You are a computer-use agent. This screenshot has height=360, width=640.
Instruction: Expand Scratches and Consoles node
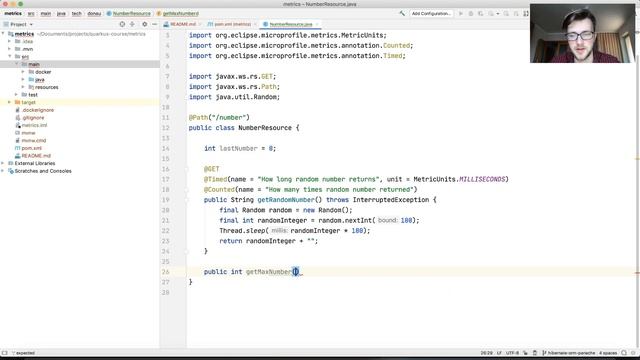(3, 171)
